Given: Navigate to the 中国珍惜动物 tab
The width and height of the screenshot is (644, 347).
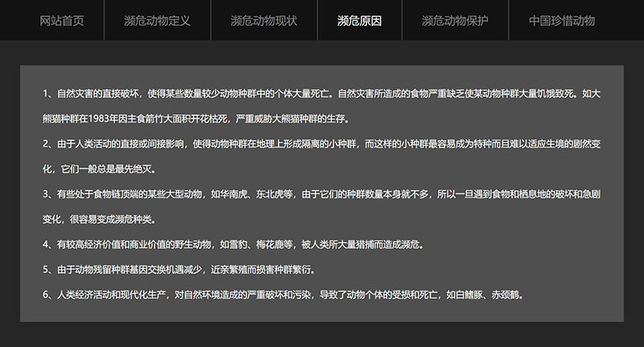Looking at the screenshot, I should (562, 20).
